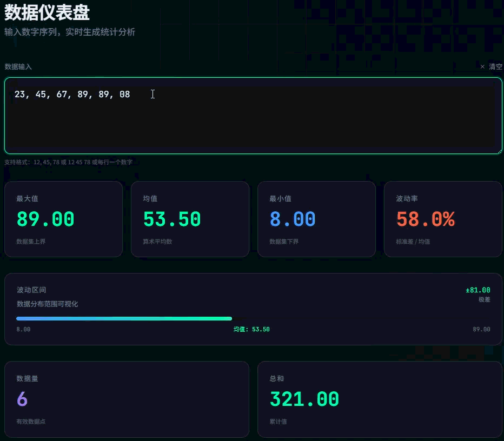Click inside the number input textarea

tap(252, 115)
